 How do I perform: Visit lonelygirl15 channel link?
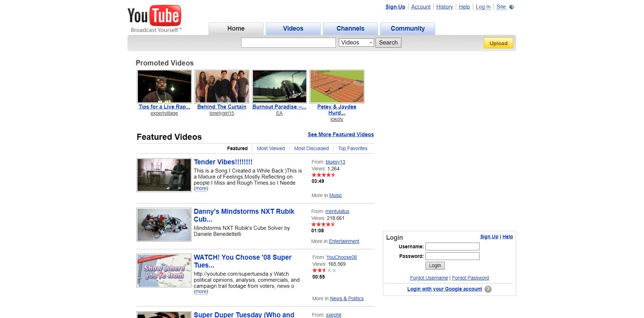click(x=222, y=113)
